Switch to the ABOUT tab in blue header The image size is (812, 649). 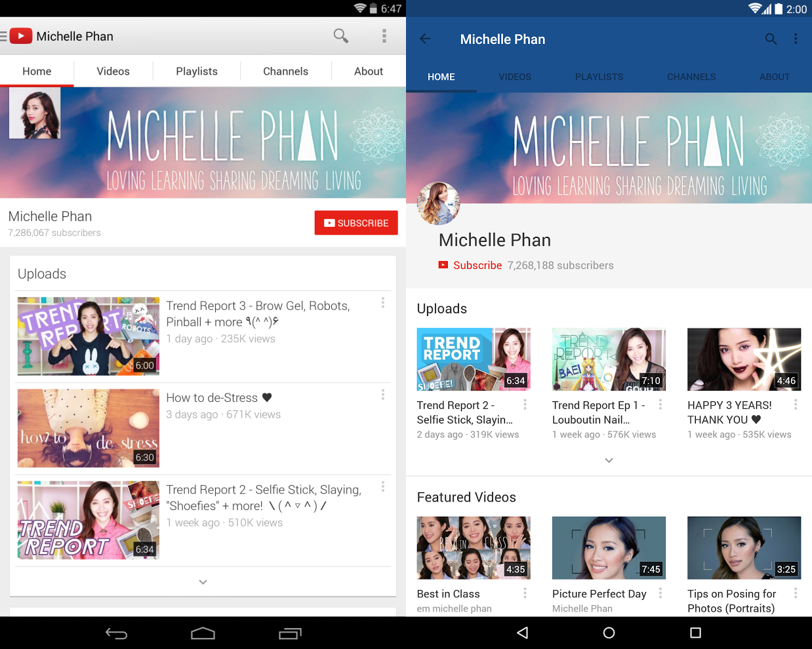point(775,77)
